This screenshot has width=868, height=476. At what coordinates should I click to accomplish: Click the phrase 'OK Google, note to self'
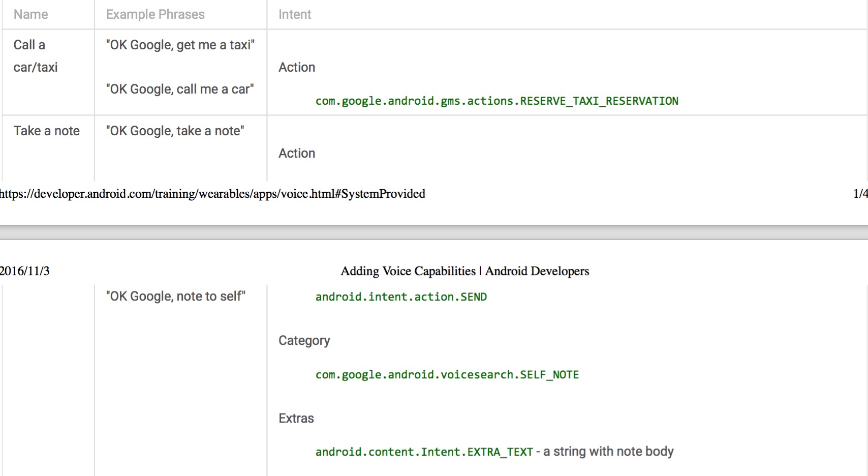click(176, 296)
